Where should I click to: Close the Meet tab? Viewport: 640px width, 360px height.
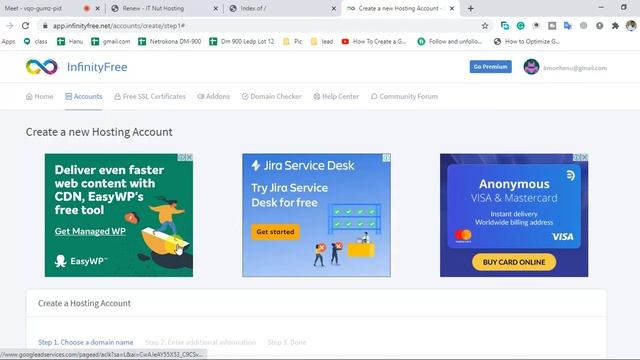[97, 8]
